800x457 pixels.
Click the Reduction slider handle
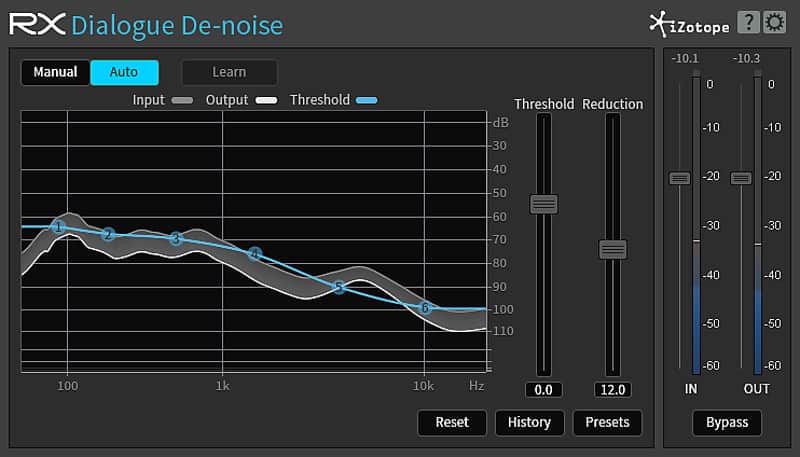coord(613,249)
